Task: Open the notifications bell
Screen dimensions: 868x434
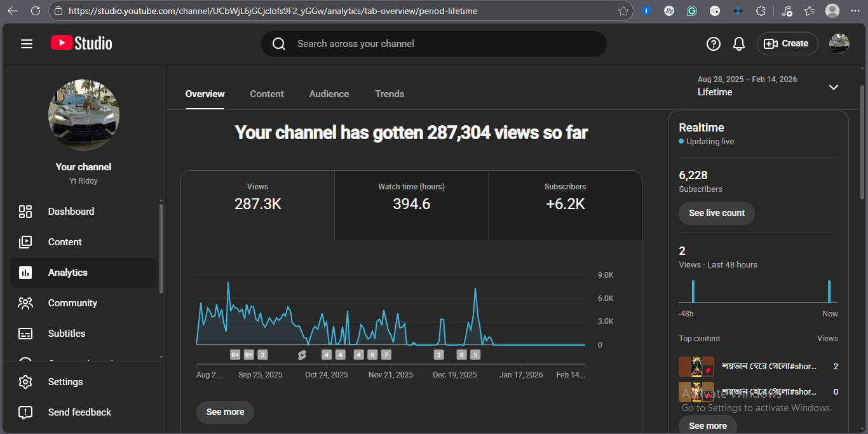Action: [x=738, y=44]
